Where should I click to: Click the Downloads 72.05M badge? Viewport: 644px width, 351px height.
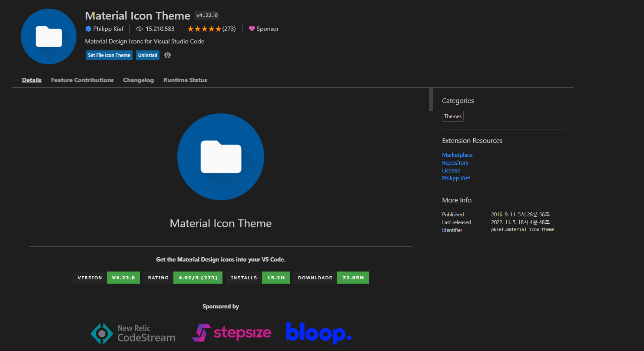point(331,278)
